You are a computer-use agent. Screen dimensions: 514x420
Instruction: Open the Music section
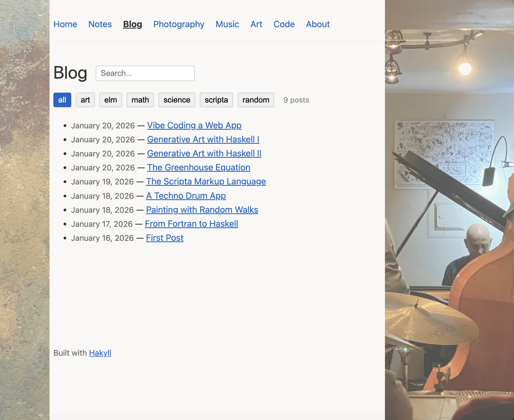pos(227,24)
